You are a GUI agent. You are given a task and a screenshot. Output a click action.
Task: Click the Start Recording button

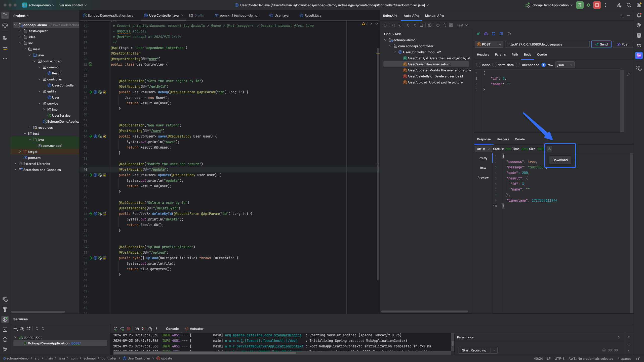474,350
